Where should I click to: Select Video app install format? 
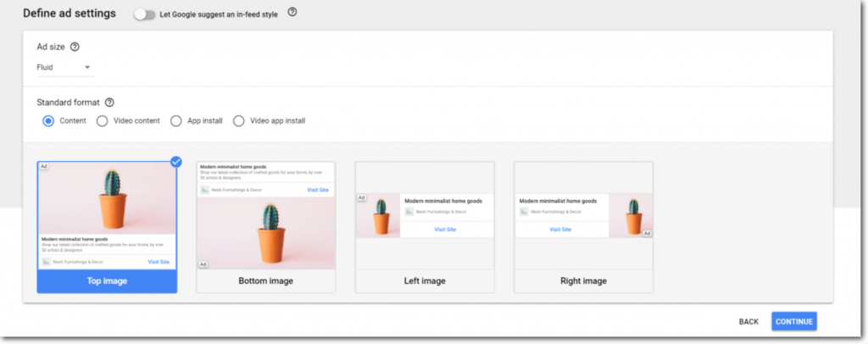pos(239,121)
